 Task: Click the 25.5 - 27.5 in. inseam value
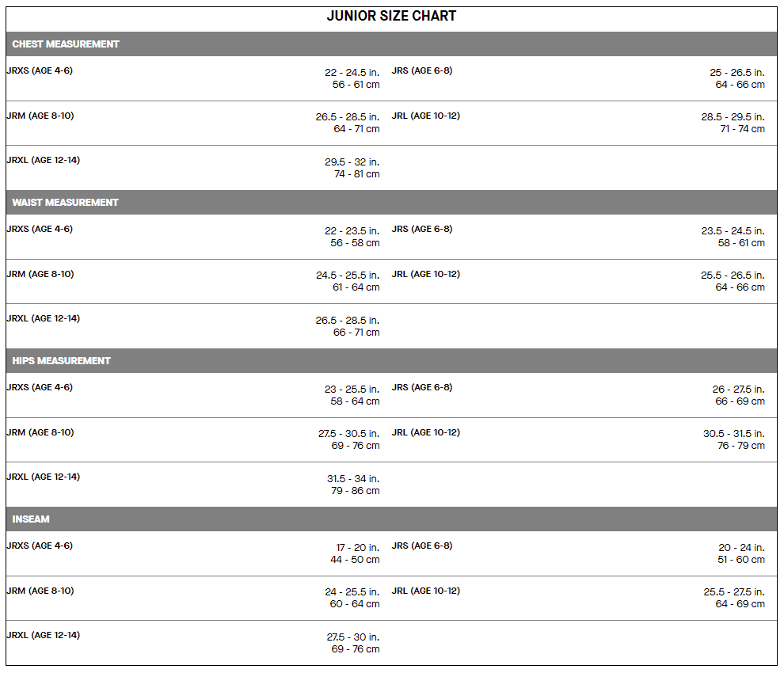(x=733, y=592)
